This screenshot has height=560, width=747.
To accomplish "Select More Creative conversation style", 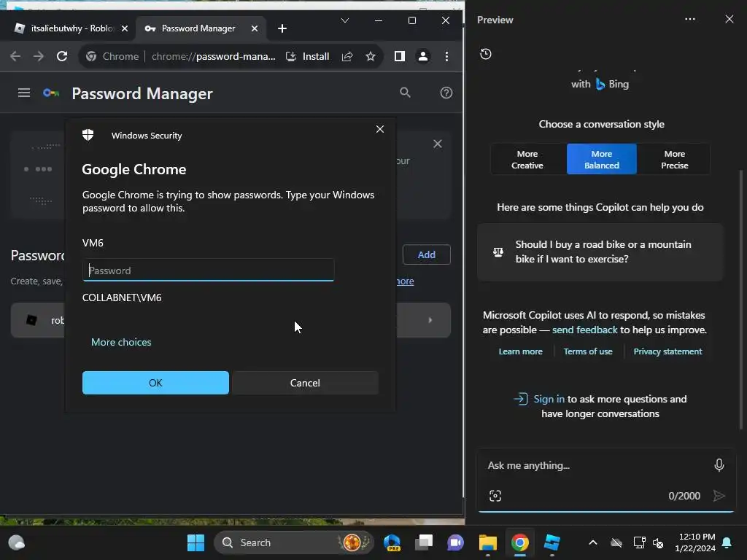I will pos(527,160).
